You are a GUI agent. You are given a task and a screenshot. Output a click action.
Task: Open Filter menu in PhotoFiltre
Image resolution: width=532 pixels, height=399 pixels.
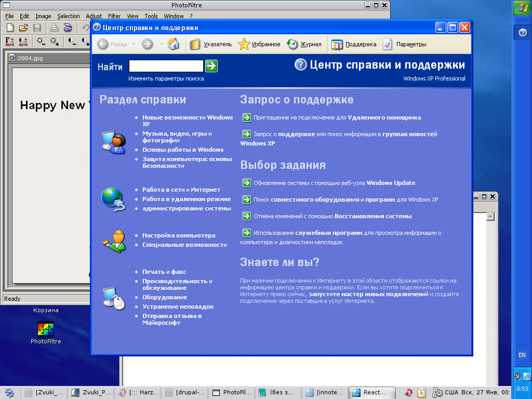click(x=114, y=16)
